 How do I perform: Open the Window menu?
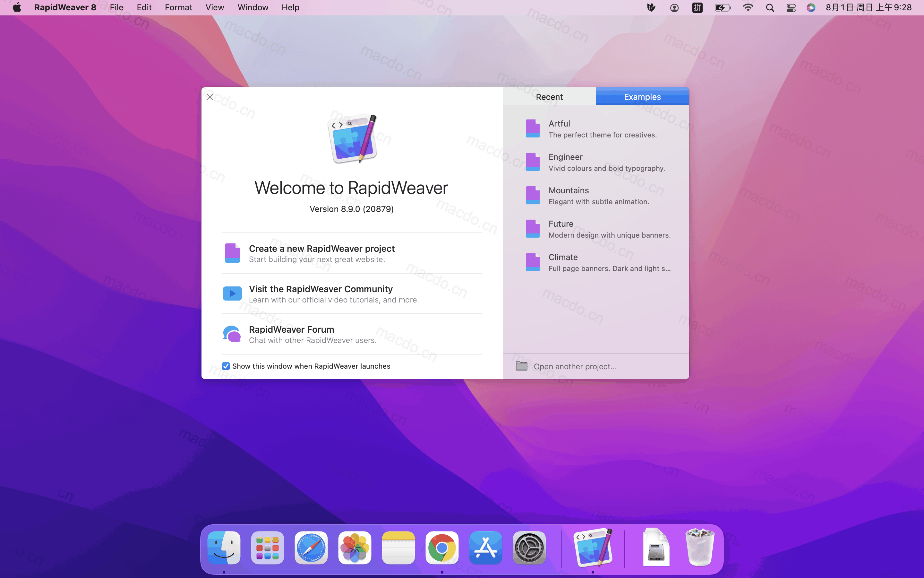[253, 7]
